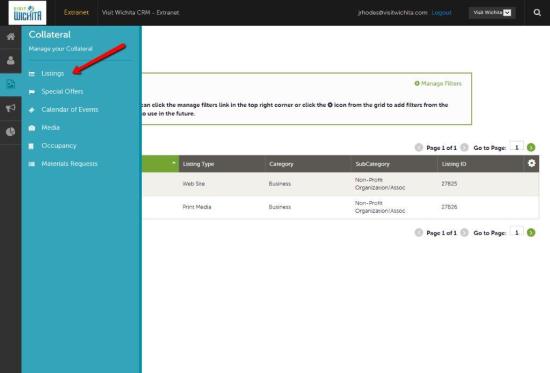Click the Extranet link in header
Image resolution: width=550 pixels, height=373 pixels.
pyautogui.click(x=76, y=13)
